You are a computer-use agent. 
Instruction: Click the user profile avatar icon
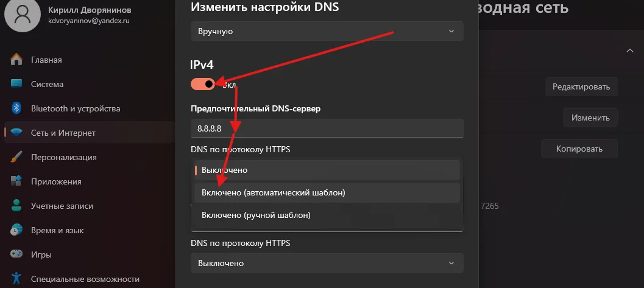[22, 16]
